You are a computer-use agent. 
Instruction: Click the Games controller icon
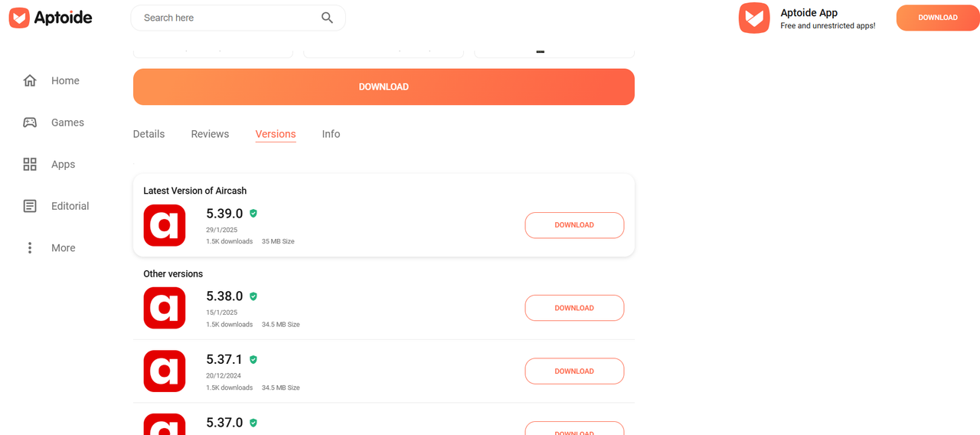[x=30, y=123]
